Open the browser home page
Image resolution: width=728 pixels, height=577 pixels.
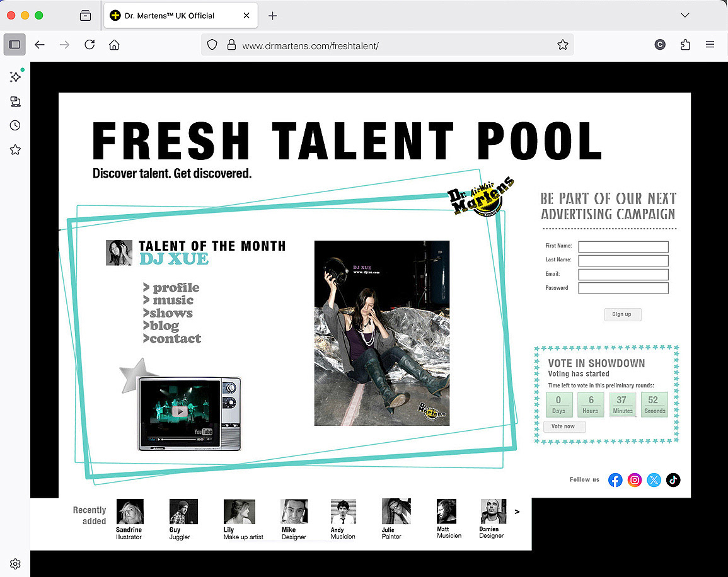[114, 45]
